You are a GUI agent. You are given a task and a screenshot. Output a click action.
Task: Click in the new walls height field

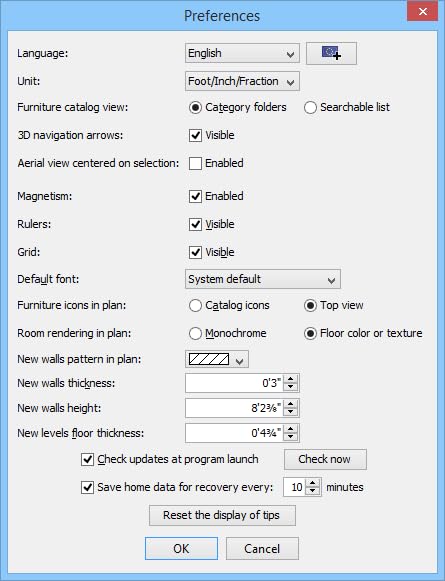point(235,408)
